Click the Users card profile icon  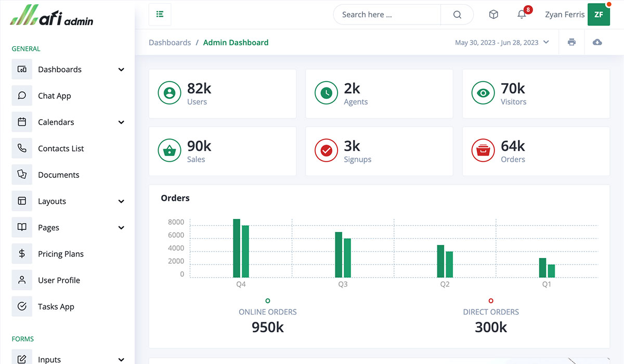click(x=169, y=94)
